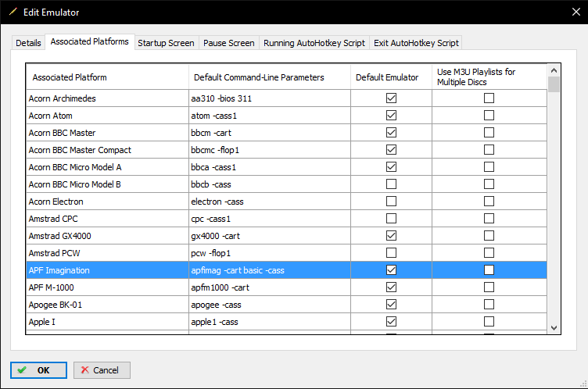Confirm with the OK button

point(38,370)
